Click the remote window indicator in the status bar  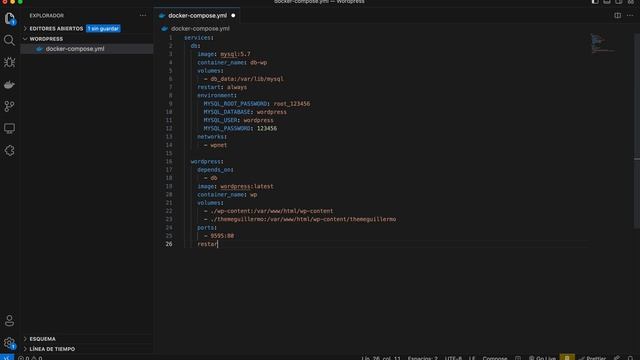coord(7,358)
